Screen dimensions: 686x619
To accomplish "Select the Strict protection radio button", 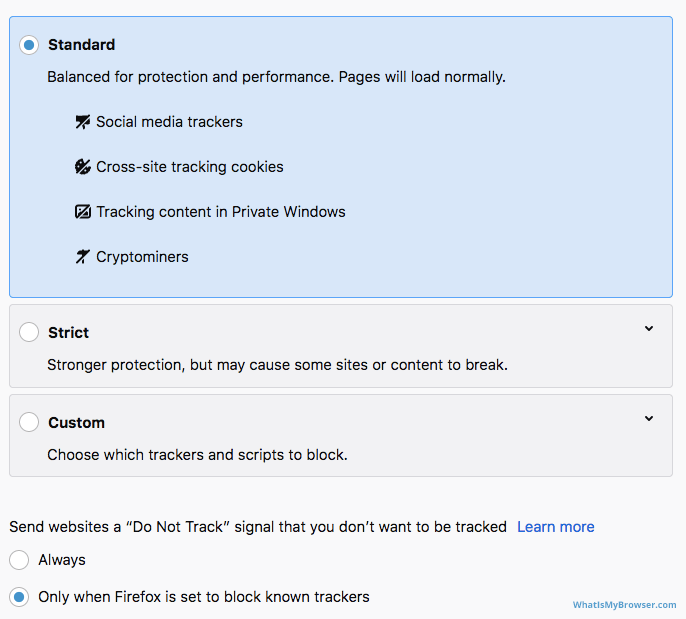I will (x=29, y=333).
